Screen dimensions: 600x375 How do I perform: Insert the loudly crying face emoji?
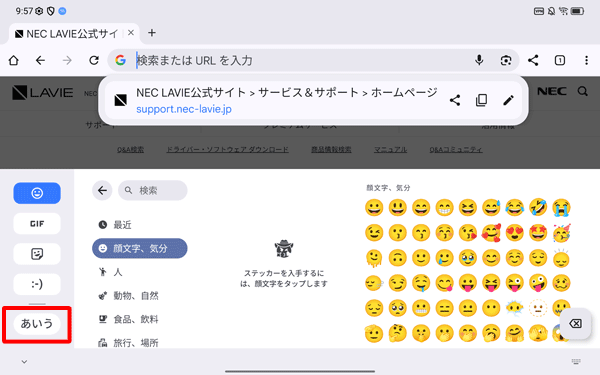click(561, 207)
